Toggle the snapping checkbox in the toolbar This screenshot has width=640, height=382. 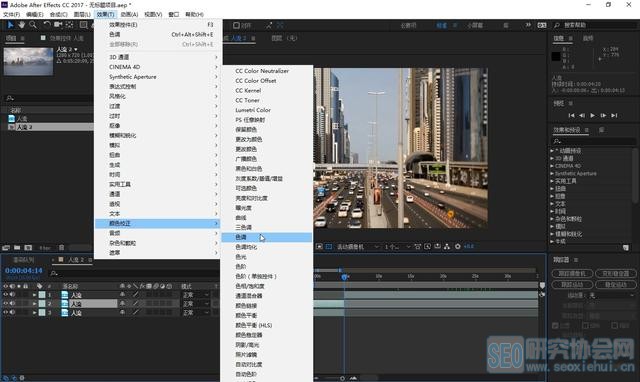pyautogui.click(x=236, y=25)
